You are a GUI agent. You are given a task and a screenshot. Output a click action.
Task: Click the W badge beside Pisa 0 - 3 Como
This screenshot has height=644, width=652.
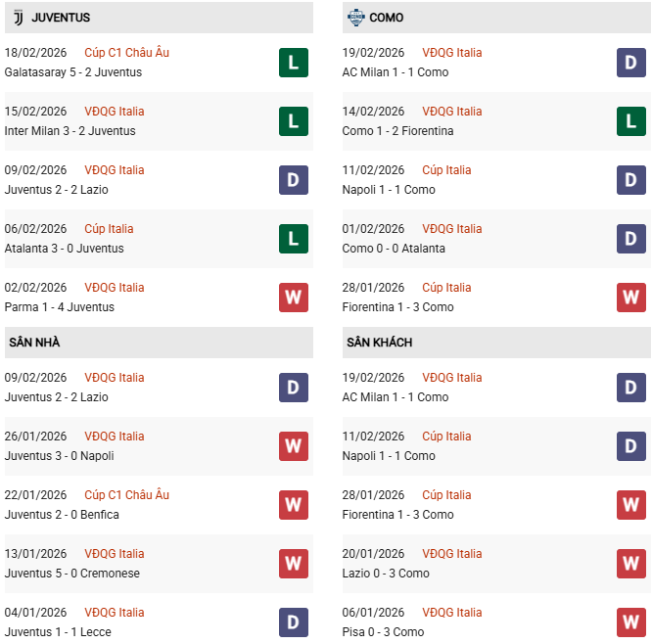(x=631, y=622)
